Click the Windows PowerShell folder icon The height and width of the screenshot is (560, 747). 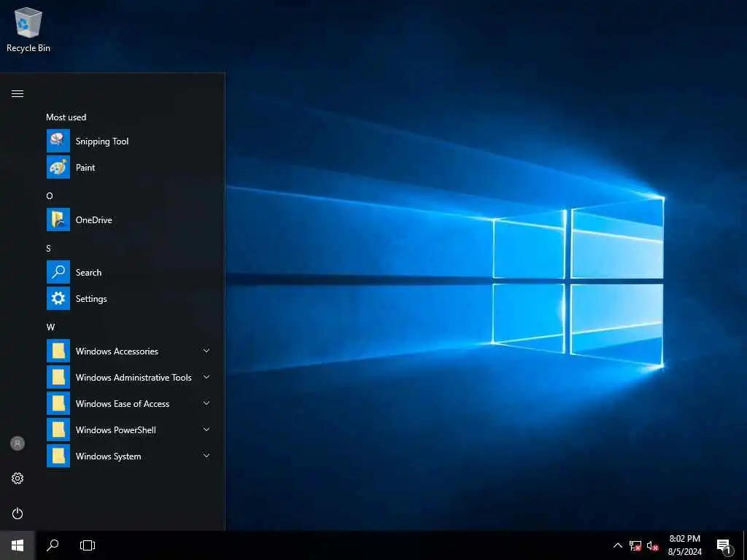(58, 429)
